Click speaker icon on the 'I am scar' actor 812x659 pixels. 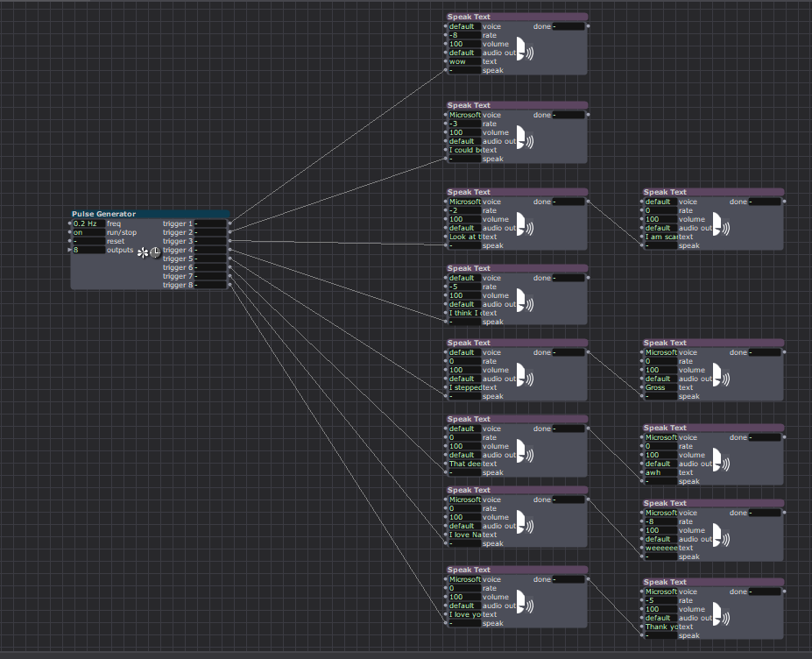click(719, 227)
